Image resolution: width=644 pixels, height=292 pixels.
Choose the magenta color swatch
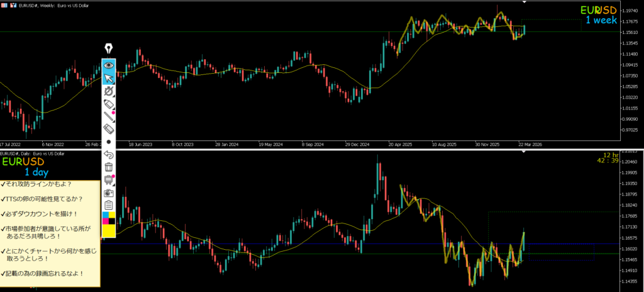106,222
